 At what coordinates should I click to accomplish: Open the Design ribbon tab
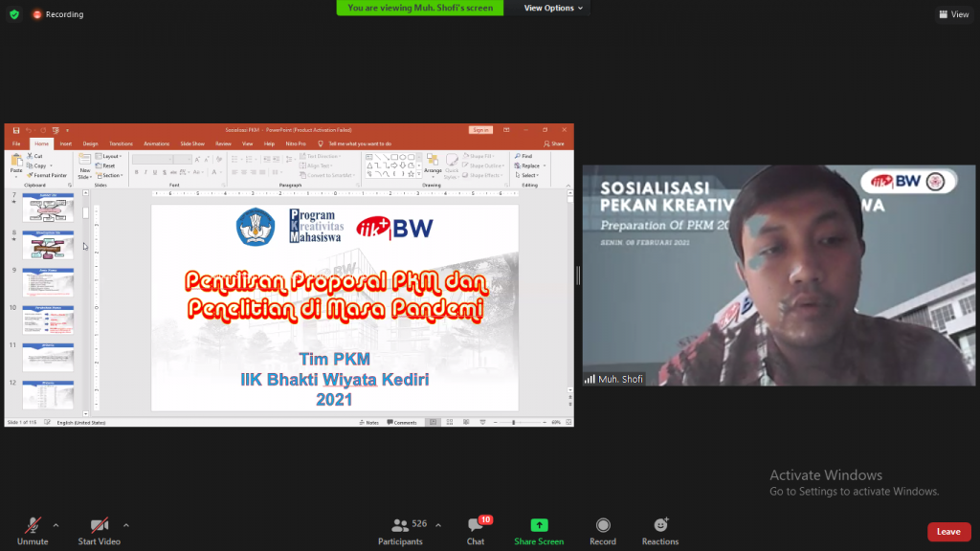click(x=90, y=143)
